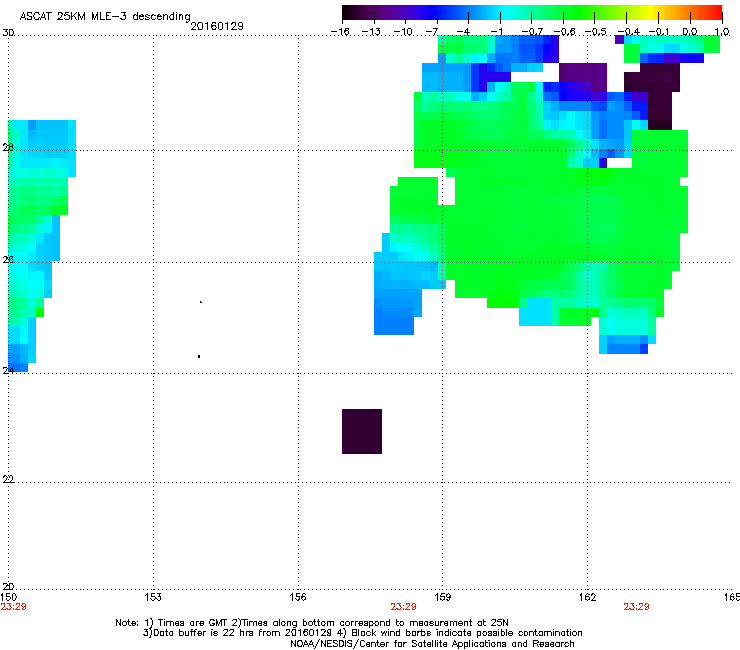Image resolution: width=740 pixels, height=650 pixels.
Task: Click the latitude label '22'
Action: click(x=8, y=479)
